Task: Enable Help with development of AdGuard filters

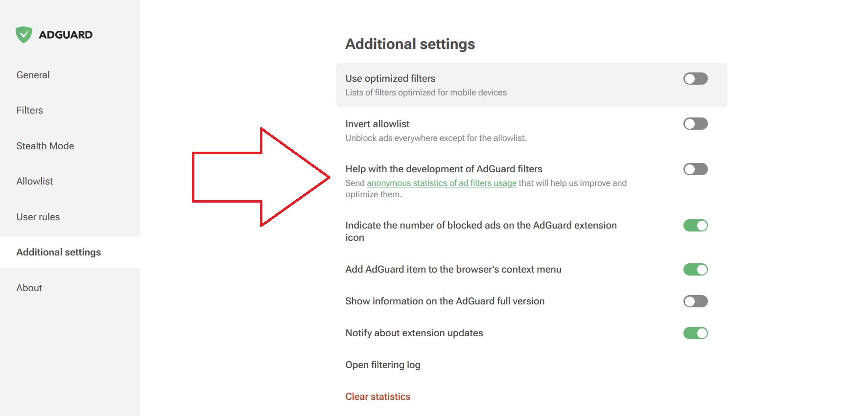Action: pos(695,169)
